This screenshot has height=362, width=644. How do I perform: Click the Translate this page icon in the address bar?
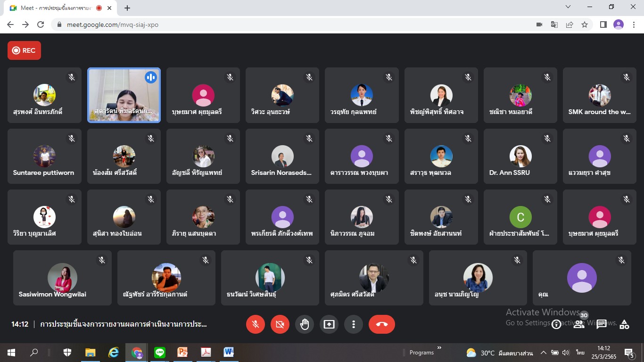(x=554, y=25)
